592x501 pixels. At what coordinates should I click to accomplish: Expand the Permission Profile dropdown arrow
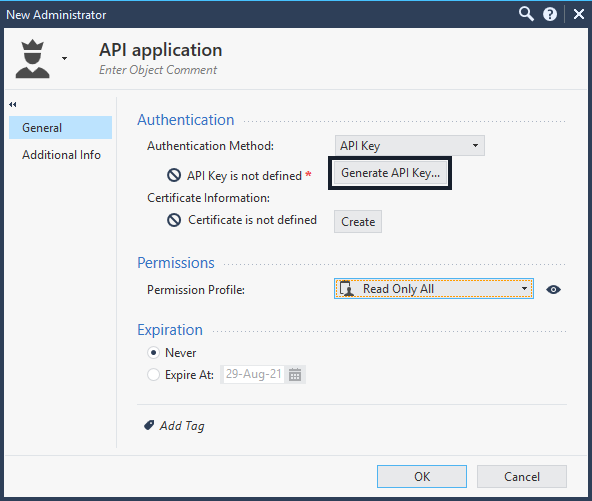524,289
